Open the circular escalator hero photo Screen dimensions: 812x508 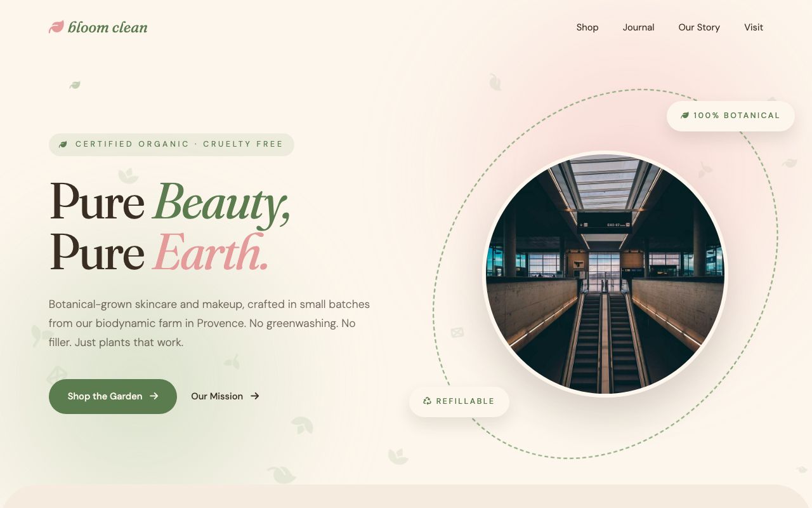tap(605, 274)
